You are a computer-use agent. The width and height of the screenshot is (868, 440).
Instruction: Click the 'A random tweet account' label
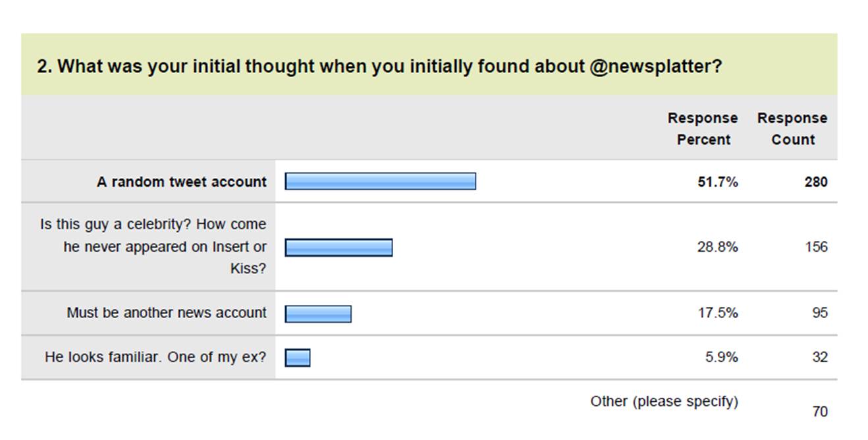pos(181,182)
